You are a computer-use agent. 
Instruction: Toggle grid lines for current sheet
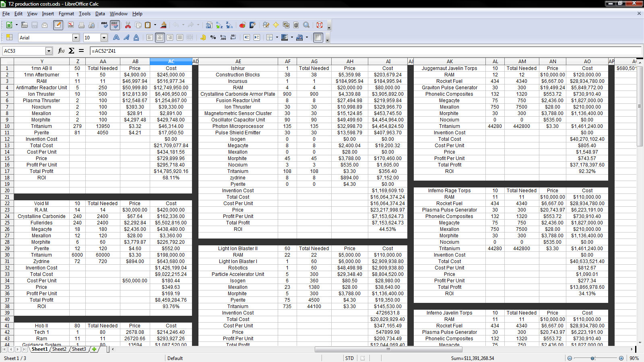point(318,37)
